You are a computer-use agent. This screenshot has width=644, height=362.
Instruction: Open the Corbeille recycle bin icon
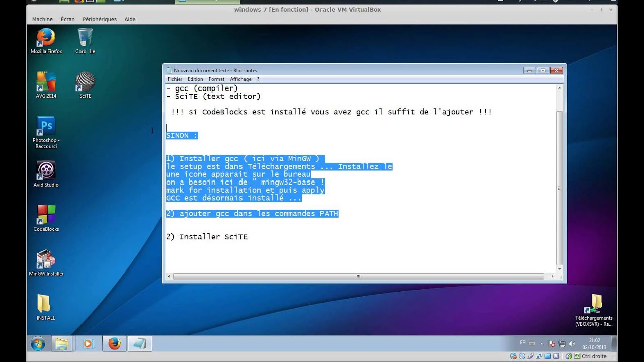pos(85,41)
